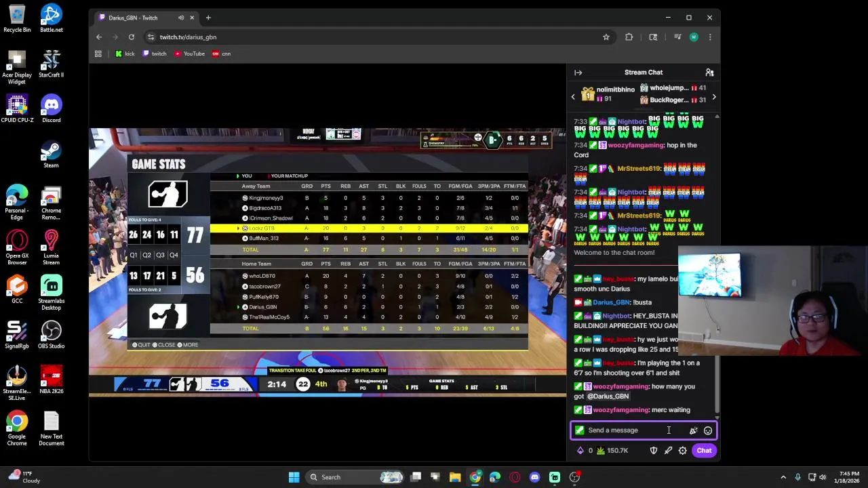Screen dimensions: 868x488
Task: Open nolimitbhino top gifter entry
Action: [x=608, y=94]
